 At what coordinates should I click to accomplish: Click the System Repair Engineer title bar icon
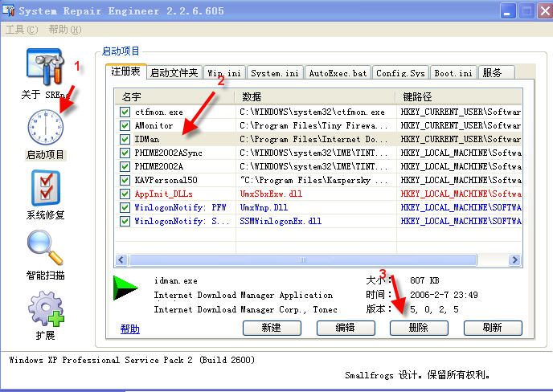(x=9, y=10)
